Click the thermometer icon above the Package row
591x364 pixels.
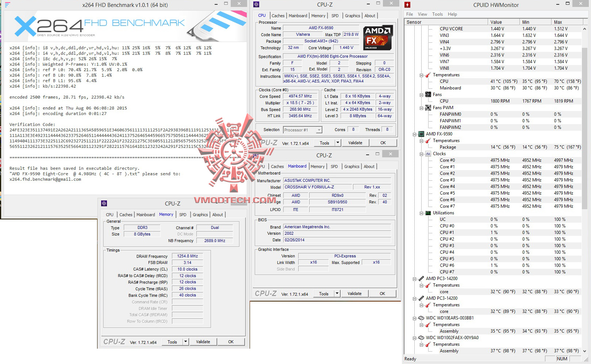pyautogui.click(x=428, y=141)
